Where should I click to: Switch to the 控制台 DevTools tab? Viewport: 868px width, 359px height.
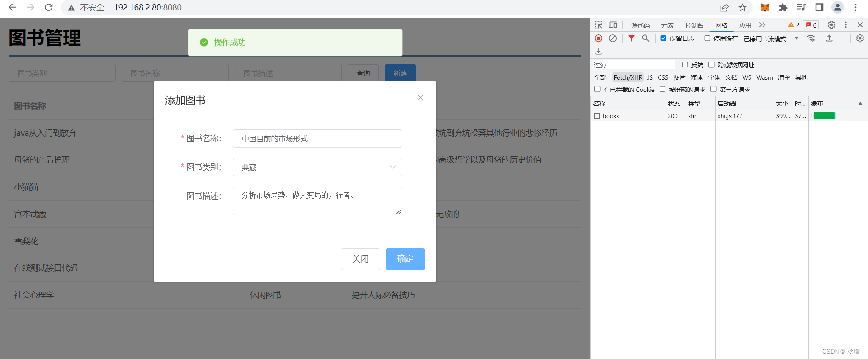click(694, 25)
